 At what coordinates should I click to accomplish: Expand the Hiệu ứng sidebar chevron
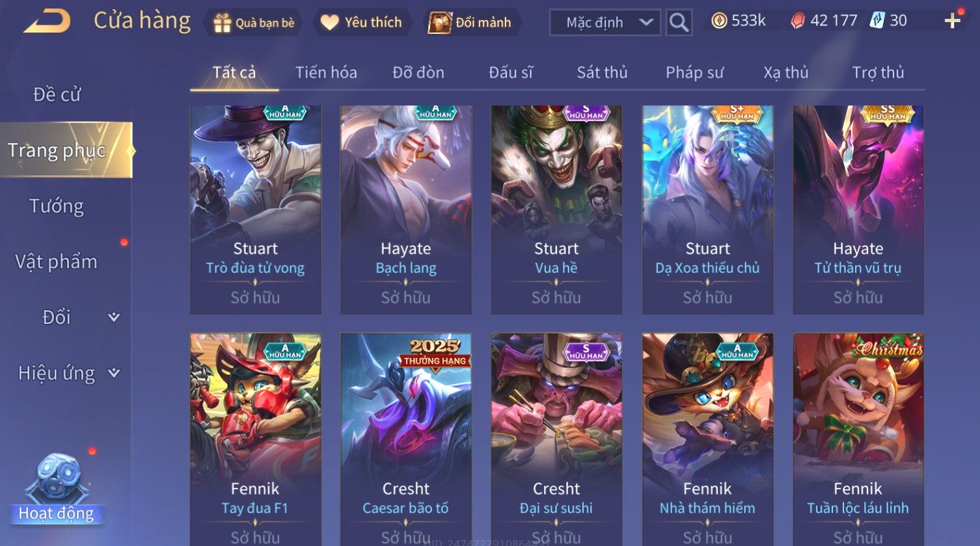coord(114,373)
